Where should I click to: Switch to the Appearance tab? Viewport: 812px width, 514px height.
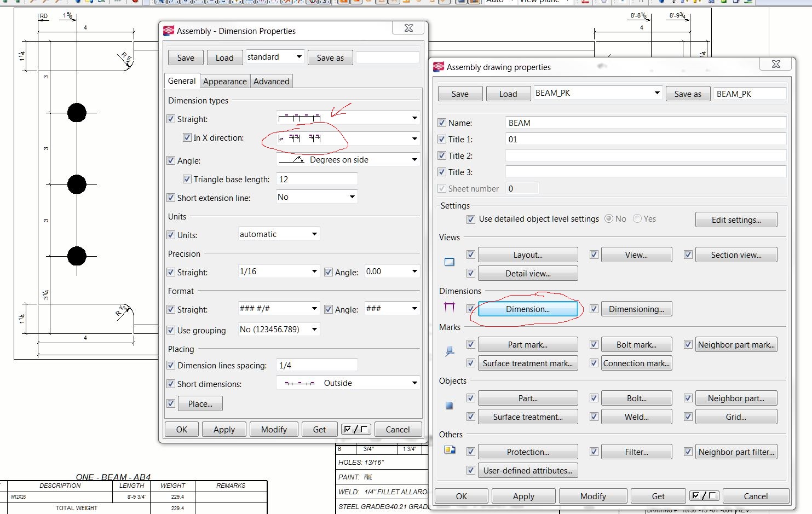224,82
